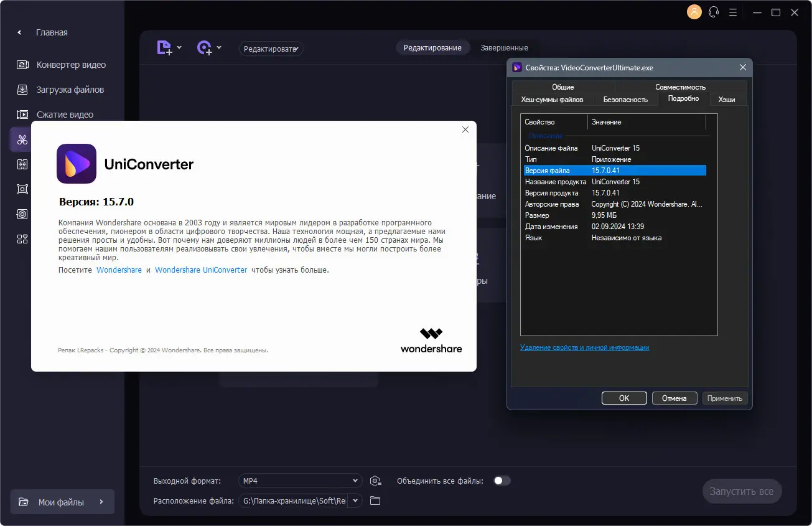Open the user account avatar icon

point(694,12)
